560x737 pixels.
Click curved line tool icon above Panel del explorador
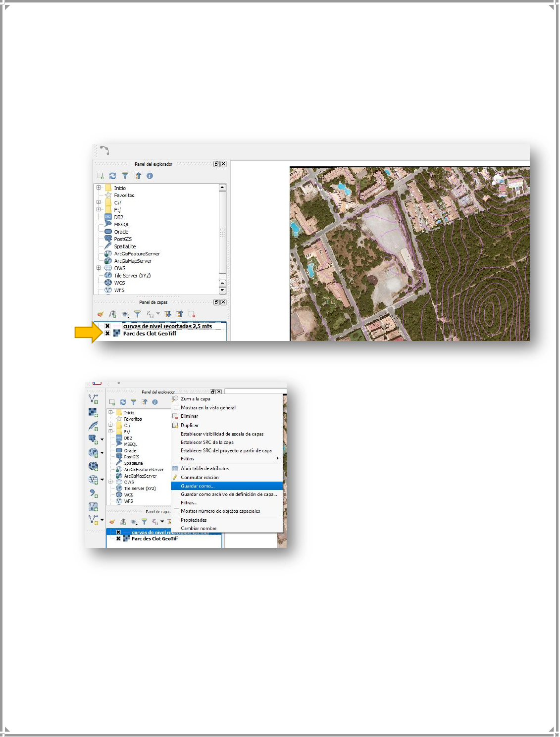tap(104, 150)
